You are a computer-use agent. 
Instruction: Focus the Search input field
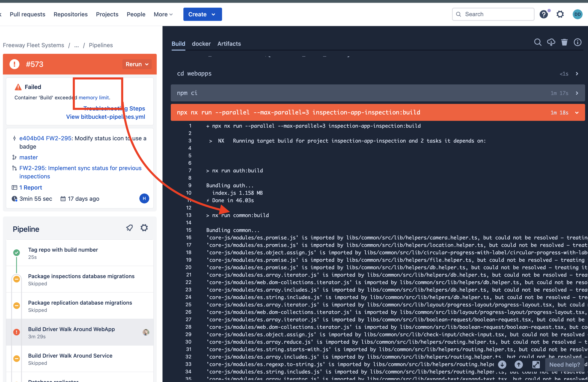coord(493,14)
